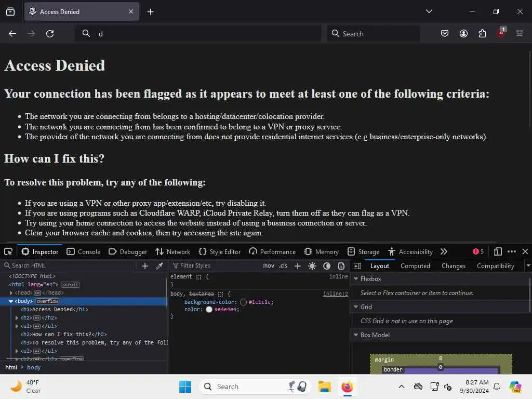Toggle the three-pane inspector sidebar icon

click(x=357, y=266)
